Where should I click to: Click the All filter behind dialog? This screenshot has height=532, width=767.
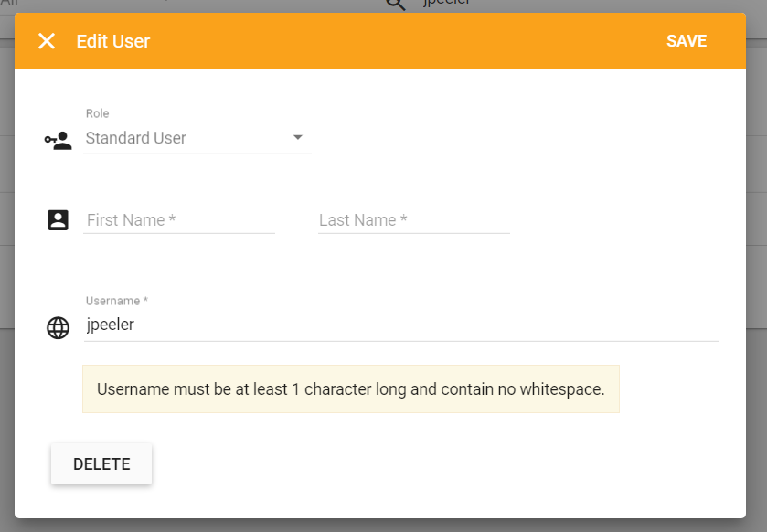coord(9,5)
